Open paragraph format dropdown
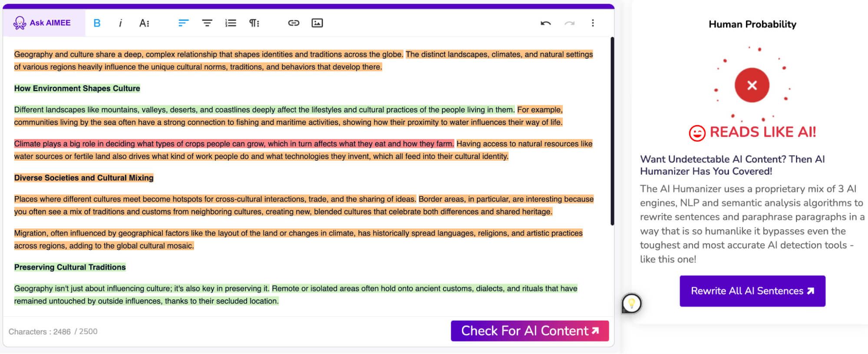 tap(254, 23)
